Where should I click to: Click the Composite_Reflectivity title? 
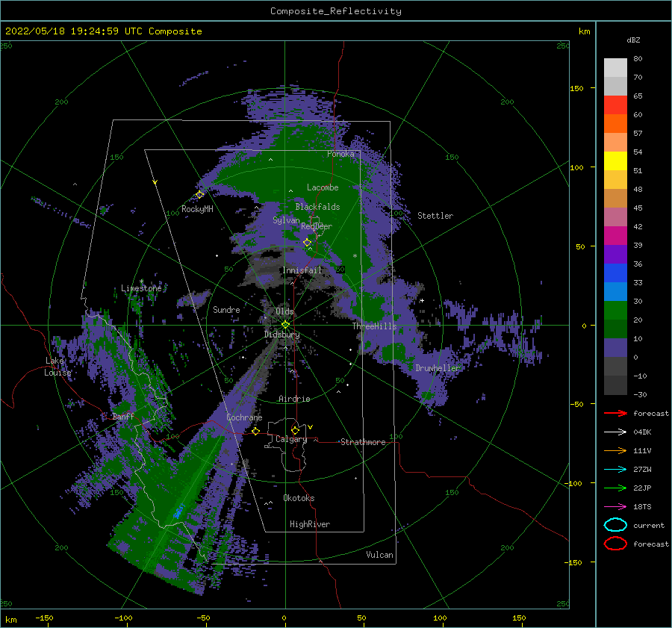pyautogui.click(x=336, y=11)
